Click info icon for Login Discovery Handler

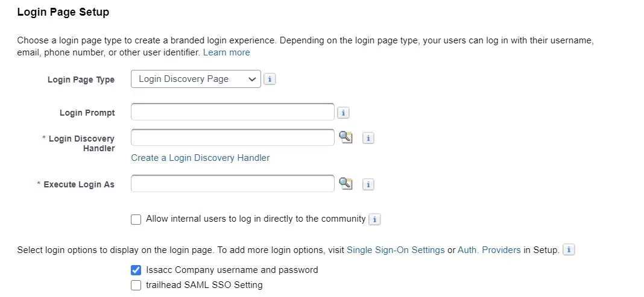(x=368, y=138)
